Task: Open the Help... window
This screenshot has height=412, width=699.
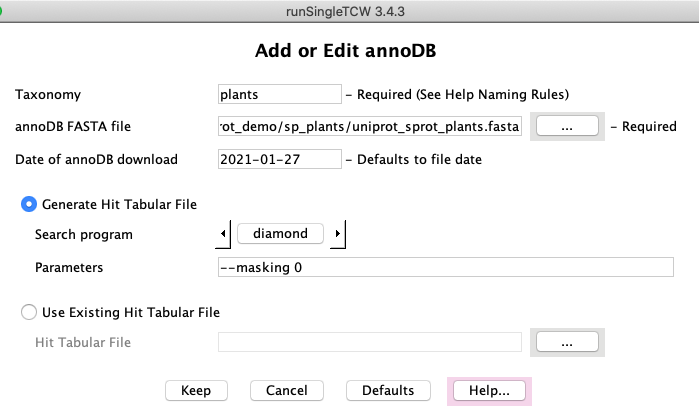Action: tap(490, 390)
